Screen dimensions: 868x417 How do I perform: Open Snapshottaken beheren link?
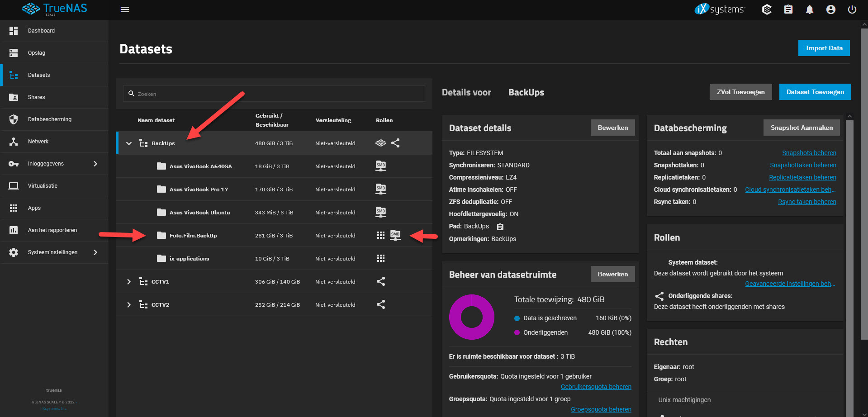tap(803, 165)
